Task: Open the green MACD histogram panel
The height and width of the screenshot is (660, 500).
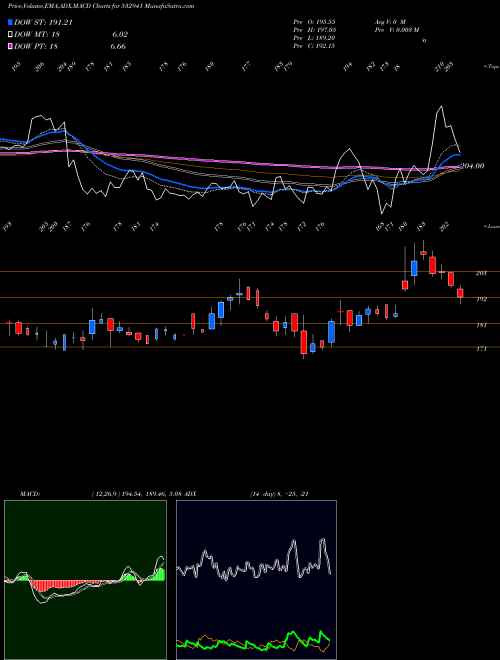Action: tap(85, 580)
